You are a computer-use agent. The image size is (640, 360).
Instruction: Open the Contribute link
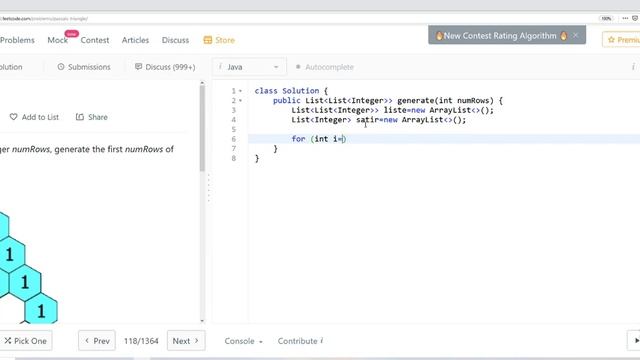pyautogui.click(x=300, y=341)
